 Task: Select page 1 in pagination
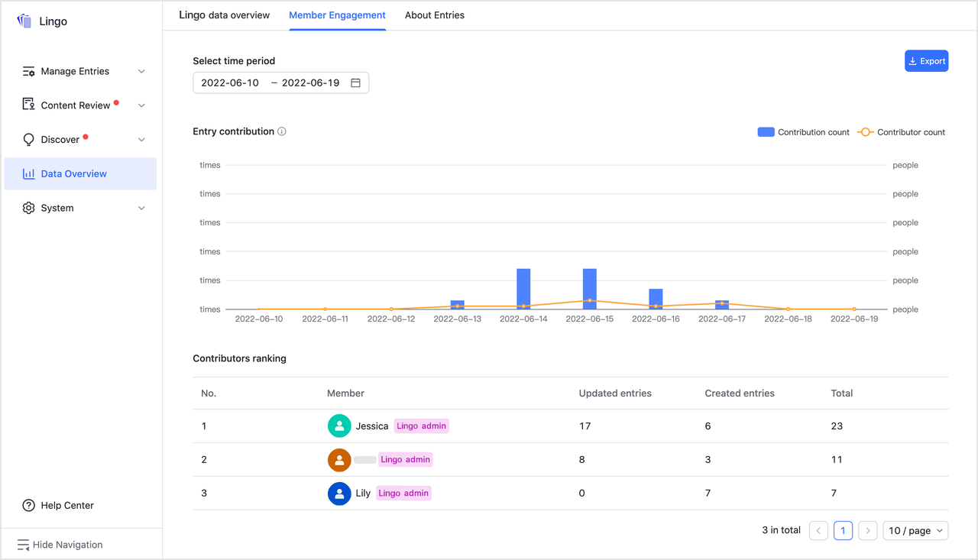[x=843, y=530]
